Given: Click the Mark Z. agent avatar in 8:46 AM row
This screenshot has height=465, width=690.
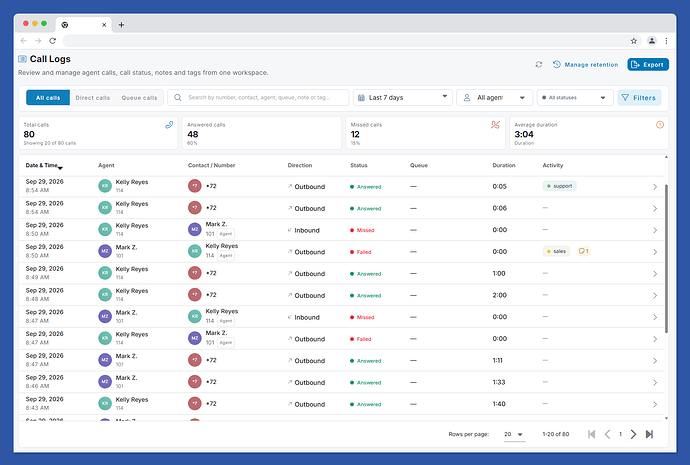Looking at the screenshot, I should [x=105, y=381].
